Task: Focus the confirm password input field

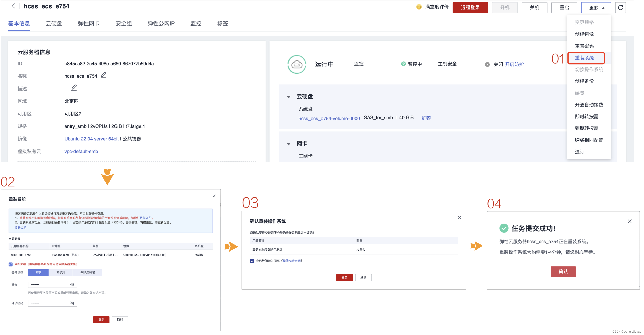Action: click(x=52, y=303)
